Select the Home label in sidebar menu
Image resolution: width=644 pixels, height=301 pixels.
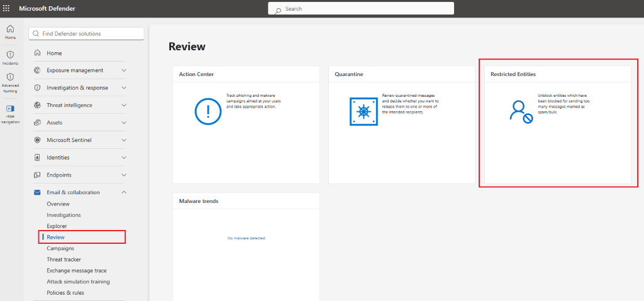54,53
